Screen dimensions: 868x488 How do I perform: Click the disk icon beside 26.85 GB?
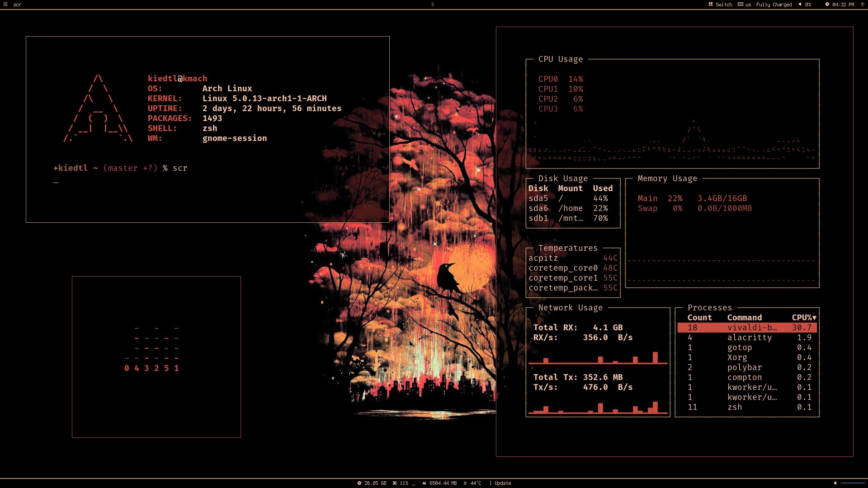point(359,483)
